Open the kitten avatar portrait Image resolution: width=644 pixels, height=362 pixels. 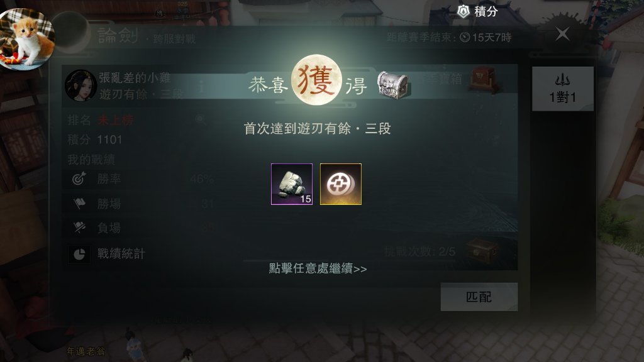(26, 39)
